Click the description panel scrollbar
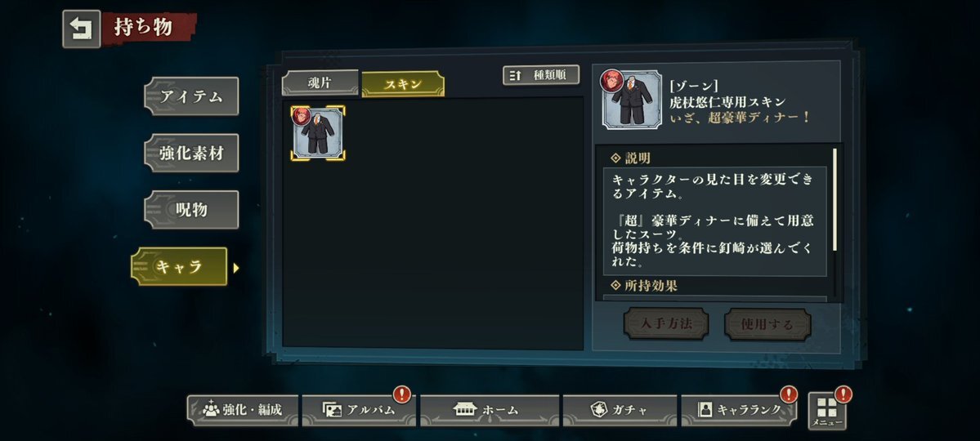980x441 pixels. click(835, 200)
